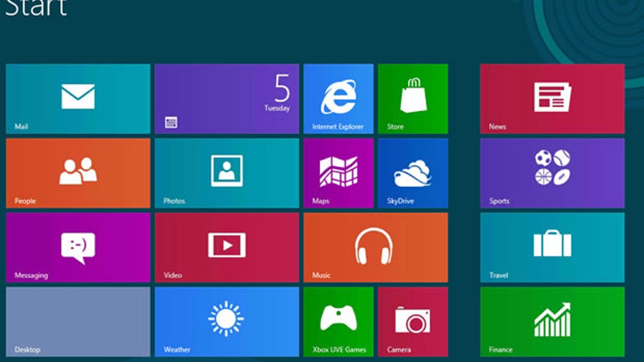This screenshot has width=644, height=362.
Task: Open the Finance chart tile
Action: pos(552,321)
